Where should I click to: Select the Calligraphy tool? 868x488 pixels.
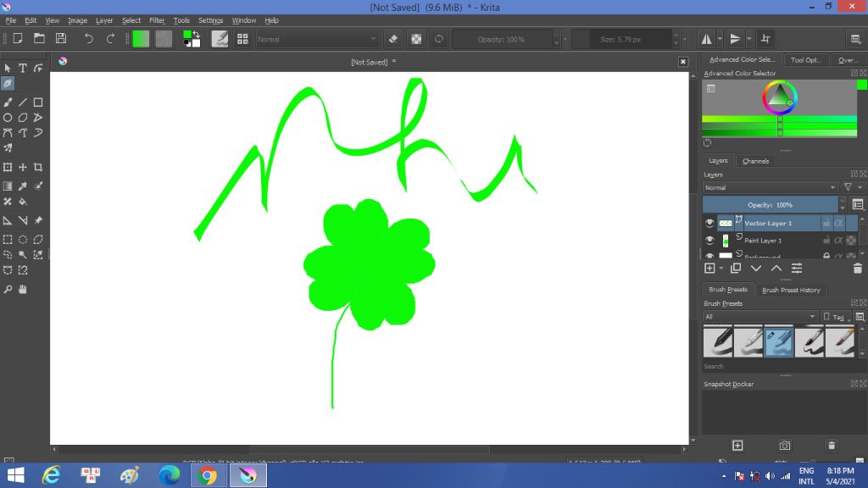7,84
